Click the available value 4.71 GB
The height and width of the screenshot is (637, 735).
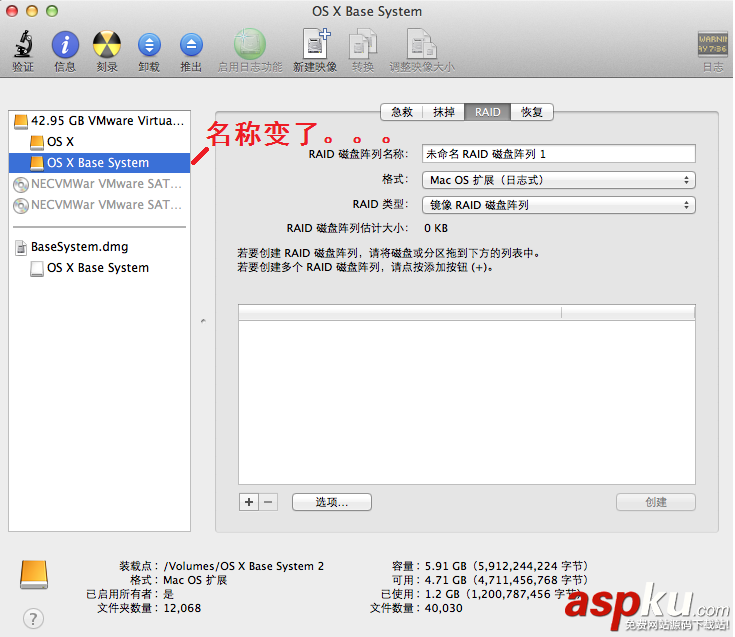[445, 580]
